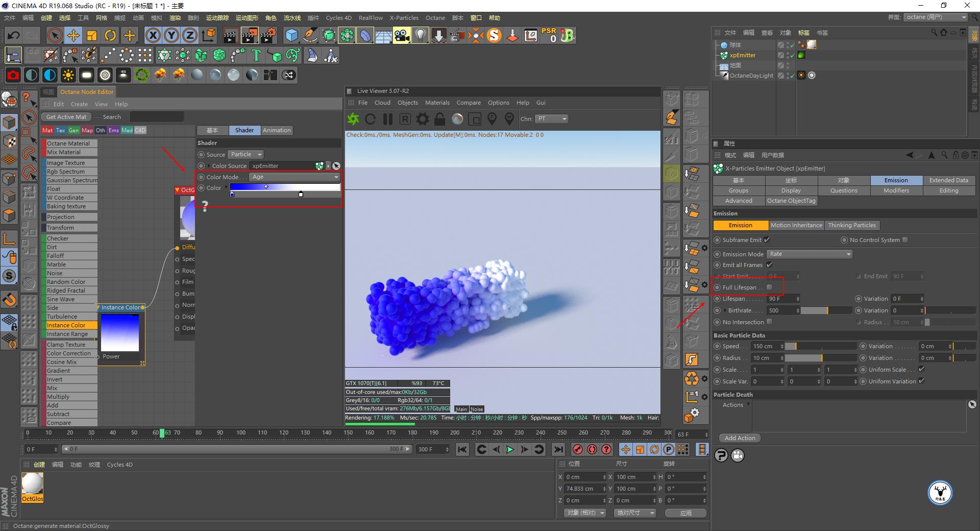Screen dimensions: 980x531
Task: Select the Rotate tool in the top toolbar
Action: (111, 35)
